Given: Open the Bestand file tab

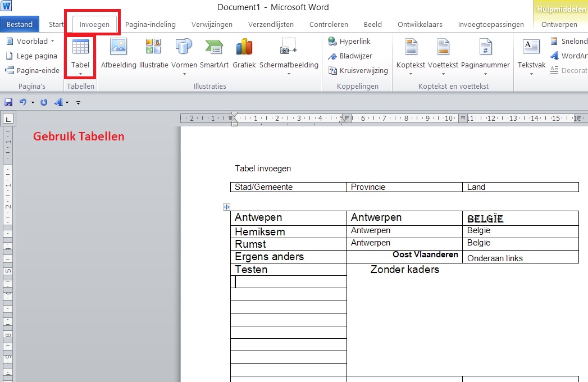Looking at the screenshot, I should click(x=20, y=25).
